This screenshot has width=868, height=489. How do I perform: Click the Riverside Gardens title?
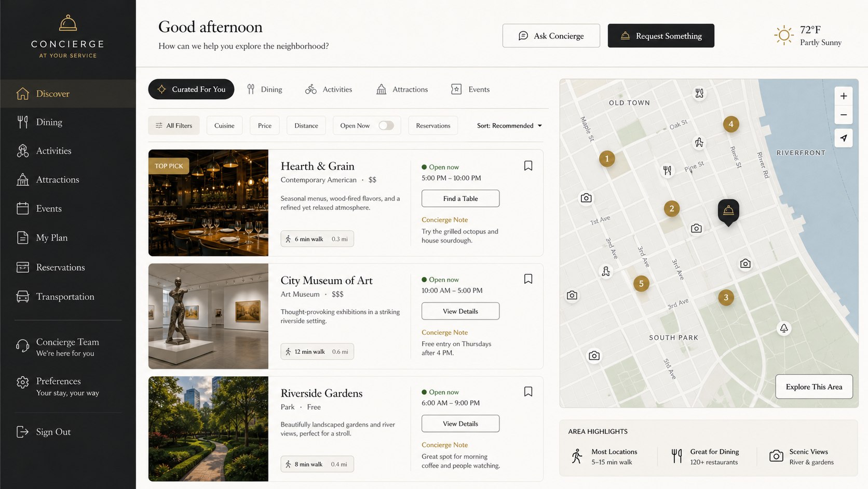point(322,393)
